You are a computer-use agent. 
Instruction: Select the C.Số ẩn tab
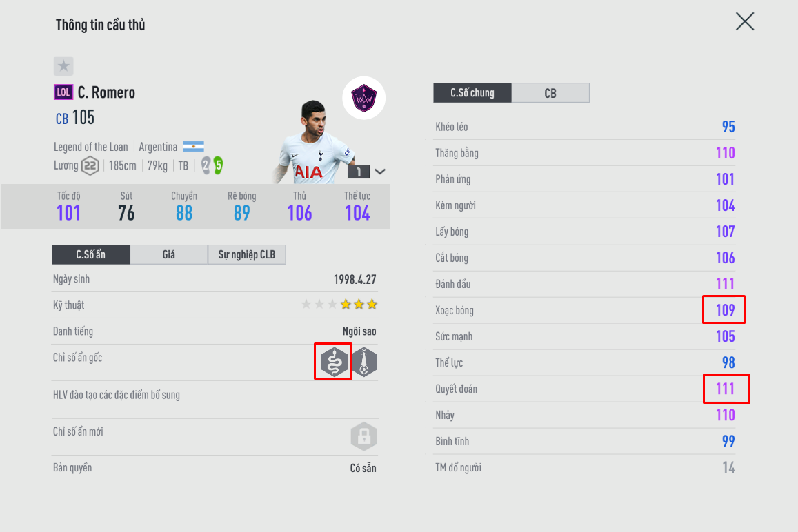click(90, 254)
